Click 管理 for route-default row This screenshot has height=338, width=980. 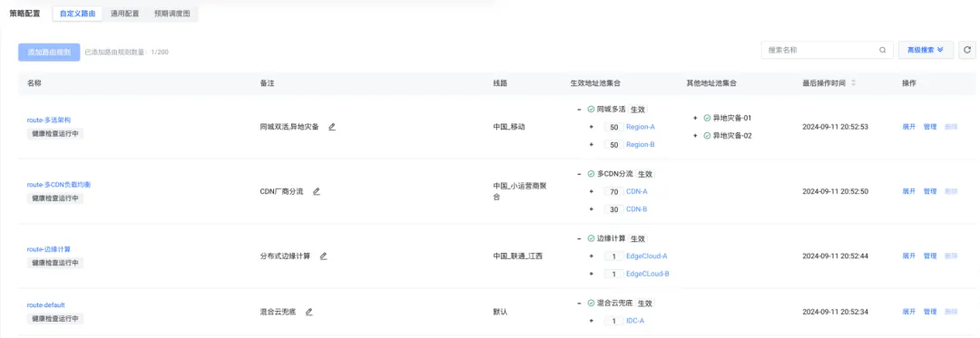click(930, 311)
